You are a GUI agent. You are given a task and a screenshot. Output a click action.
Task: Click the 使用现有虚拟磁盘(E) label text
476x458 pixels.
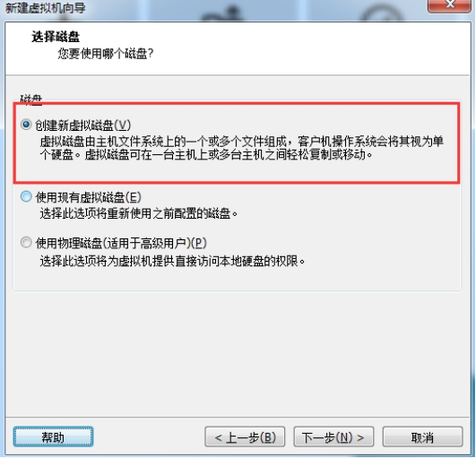[89, 197]
